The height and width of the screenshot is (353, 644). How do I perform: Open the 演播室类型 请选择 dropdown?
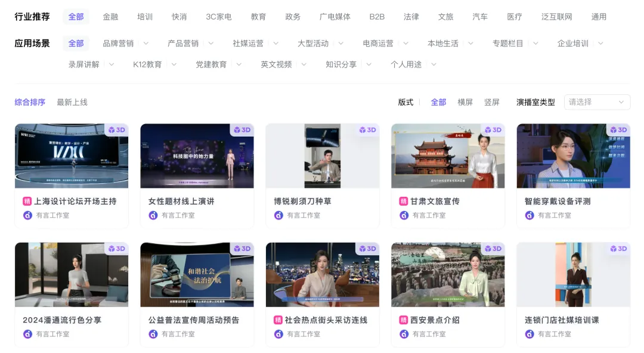597,102
